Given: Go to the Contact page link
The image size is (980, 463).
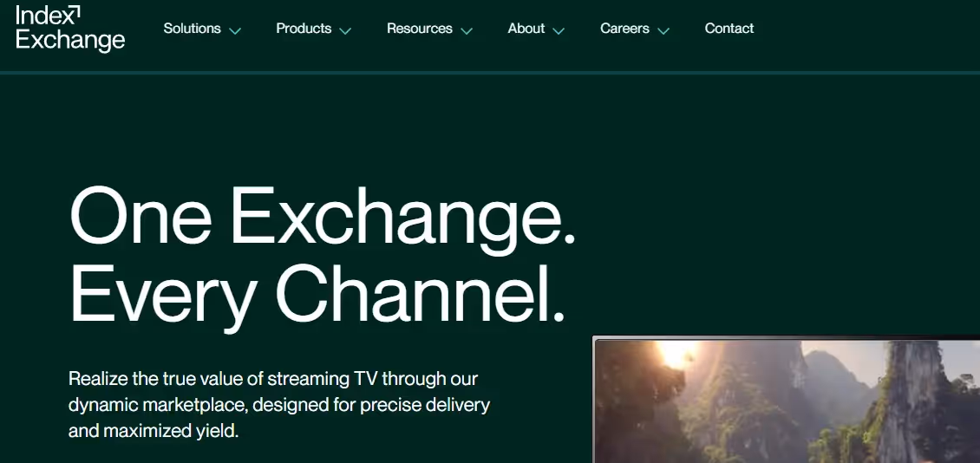Looking at the screenshot, I should 729,29.
